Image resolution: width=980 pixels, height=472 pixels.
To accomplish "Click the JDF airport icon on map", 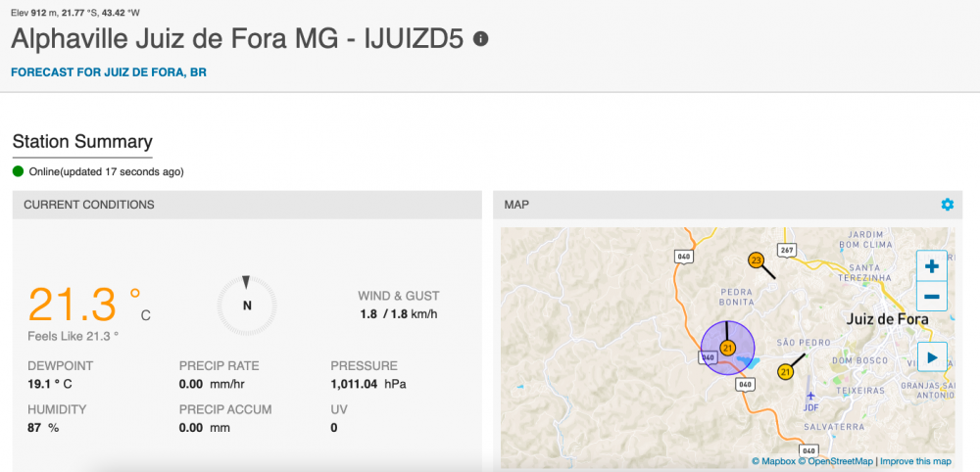I will (x=810, y=397).
